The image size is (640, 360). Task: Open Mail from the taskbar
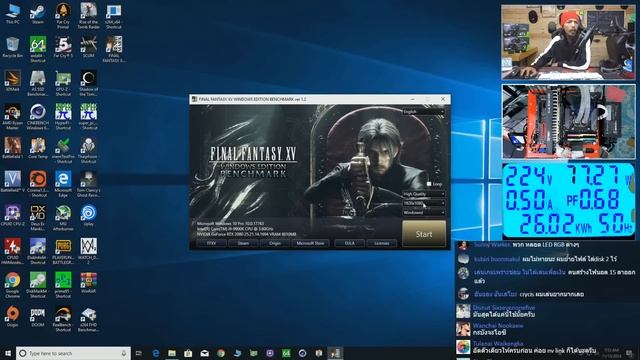pyautogui.click(x=204, y=353)
